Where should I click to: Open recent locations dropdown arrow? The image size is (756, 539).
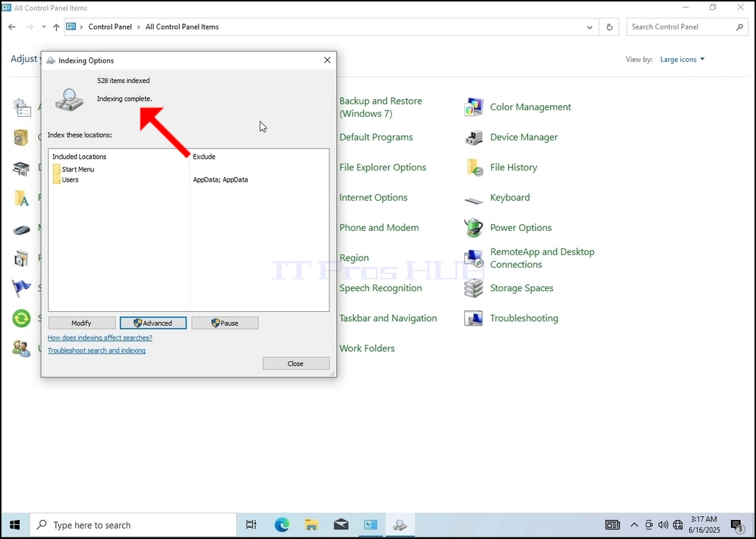coord(44,27)
